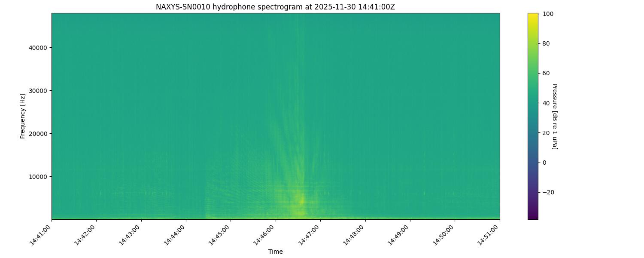Viewport: 644px width, 258px height.
Task: Click the Pressure [dB re 1 uPa] label
Action: tap(554, 116)
